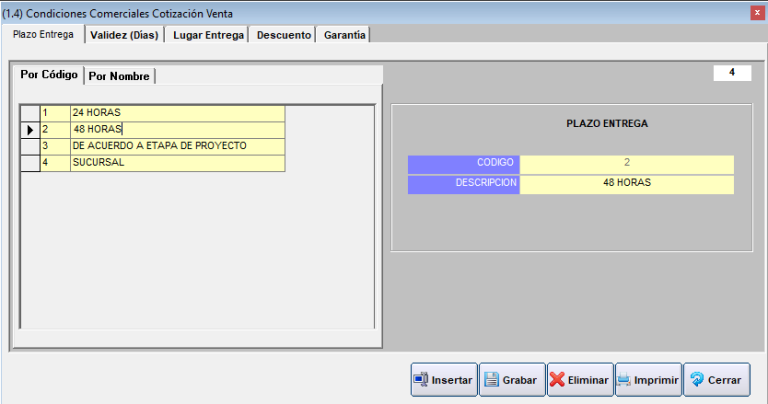Click the CODIGO field value
Image resolution: width=768 pixels, height=404 pixels.
click(x=627, y=162)
